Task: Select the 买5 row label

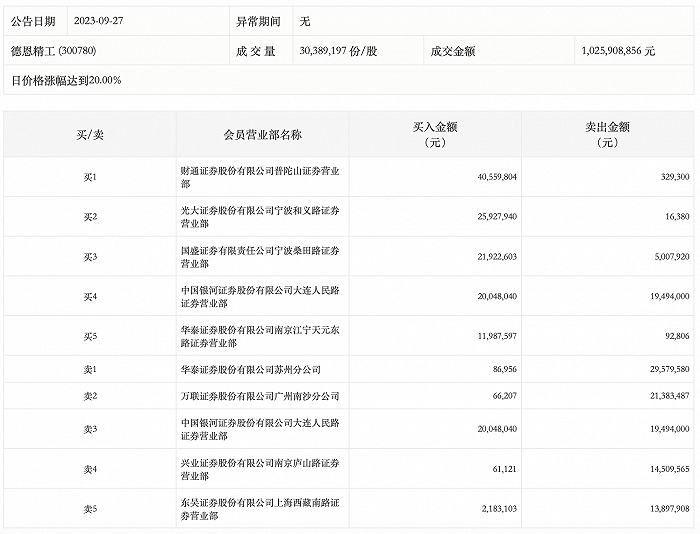Action: point(90,336)
